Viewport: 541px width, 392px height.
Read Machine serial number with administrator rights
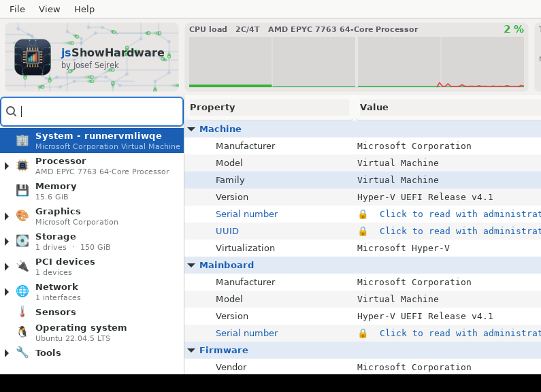tap(460, 214)
